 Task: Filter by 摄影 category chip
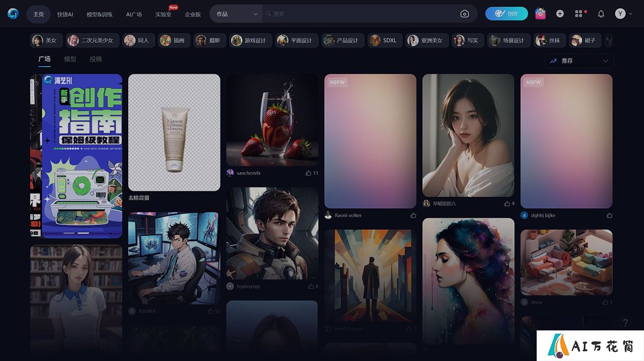coord(209,40)
